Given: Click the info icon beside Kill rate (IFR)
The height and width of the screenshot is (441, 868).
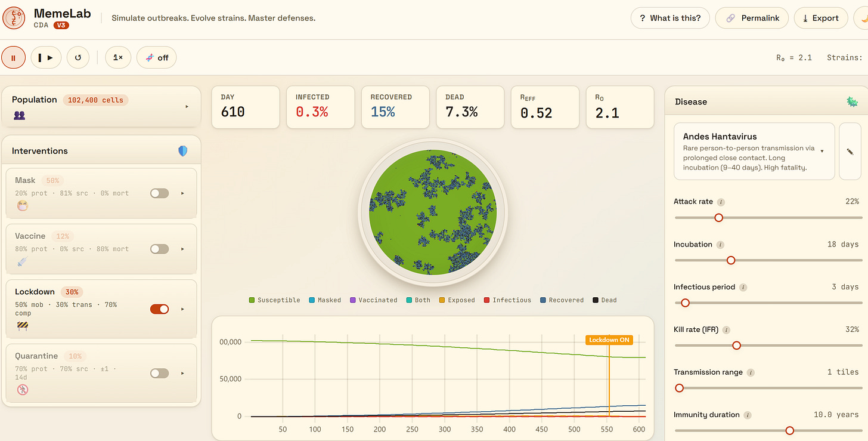Looking at the screenshot, I should [726, 329].
